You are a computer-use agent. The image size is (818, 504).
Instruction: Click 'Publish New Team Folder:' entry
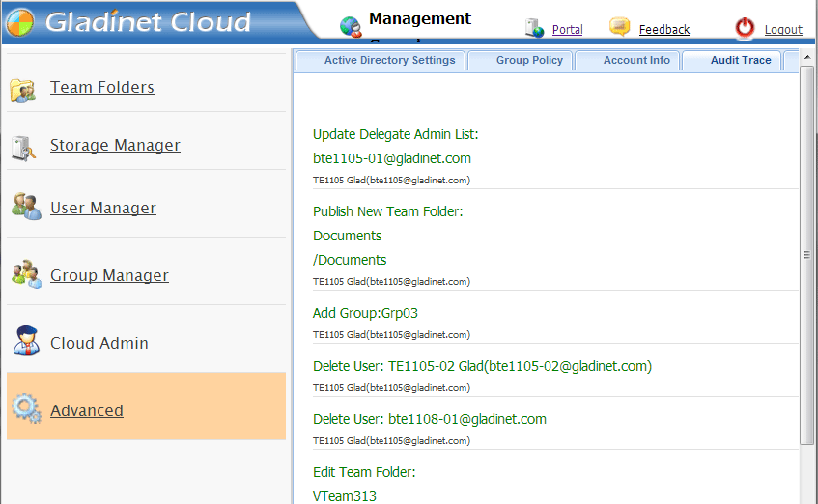coord(387,211)
